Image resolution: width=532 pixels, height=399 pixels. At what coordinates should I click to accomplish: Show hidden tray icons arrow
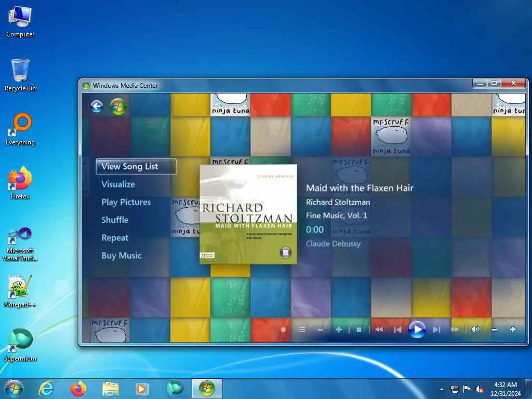[x=442, y=389]
